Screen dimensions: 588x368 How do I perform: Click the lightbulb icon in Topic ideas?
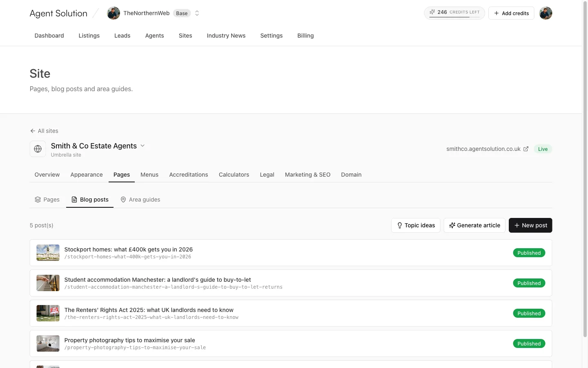[x=400, y=225]
